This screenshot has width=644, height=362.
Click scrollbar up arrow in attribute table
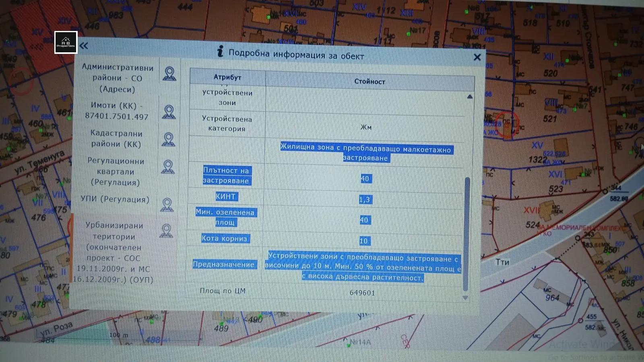point(470,97)
